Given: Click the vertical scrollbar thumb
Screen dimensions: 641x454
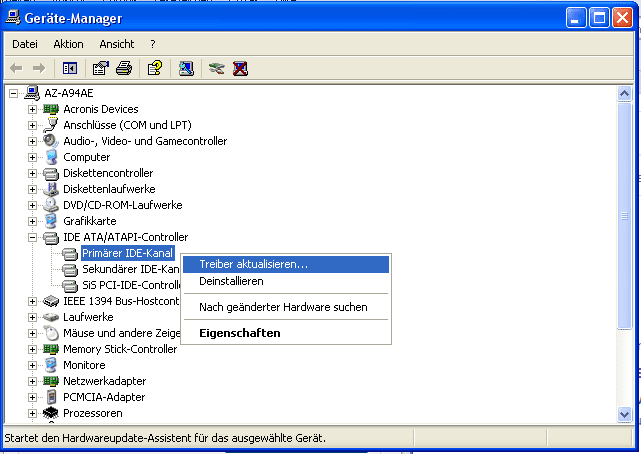Looking at the screenshot, I should coord(624,215).
